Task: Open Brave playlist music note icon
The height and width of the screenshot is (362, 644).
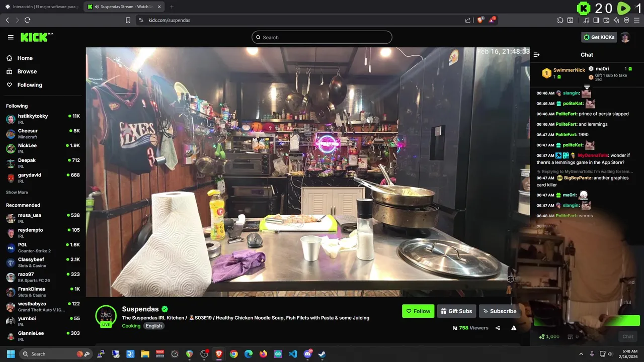Action: click(586, 20)
